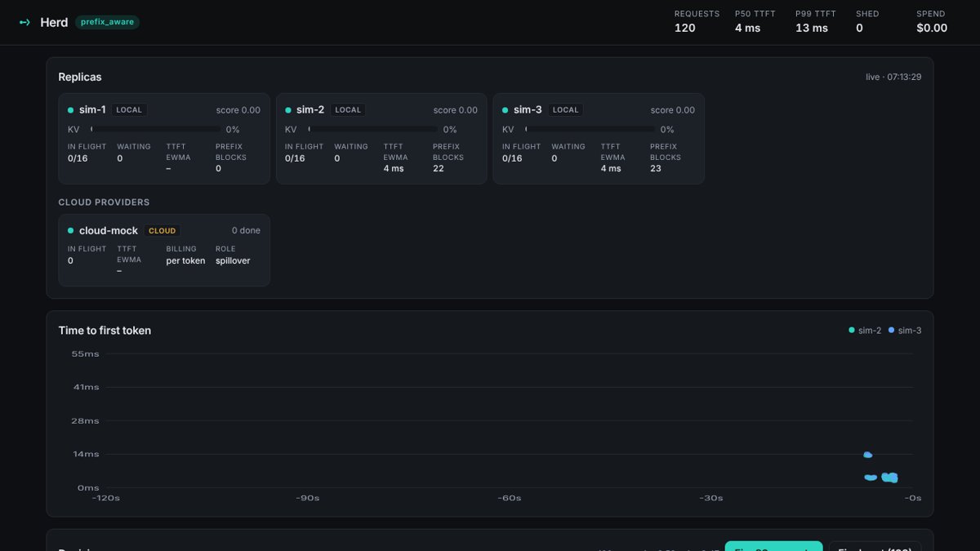Click the teal sim-2 legend dot

click(x=852, y=331)
